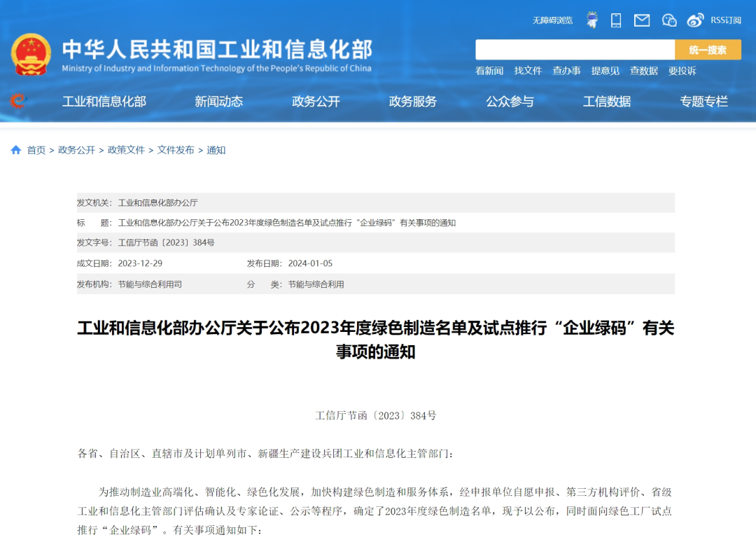Screen dimensions: 756x549
Task: Open 专题专栏 navigation menu
Action: [x=704, y=102]
